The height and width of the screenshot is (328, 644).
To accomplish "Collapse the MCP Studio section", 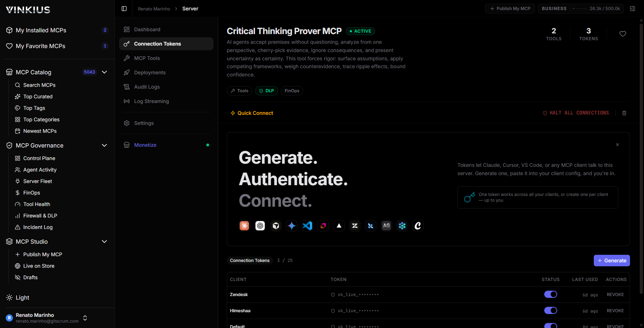I will point(104,242).
